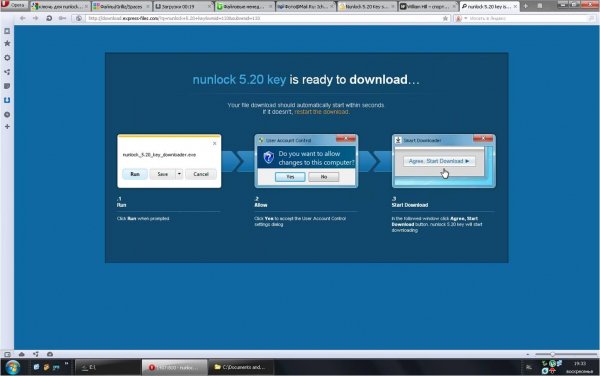Open the closed tabs trash icon
Image resolution: width=600 pixels, height=376 pixels.
click(540, 6)
